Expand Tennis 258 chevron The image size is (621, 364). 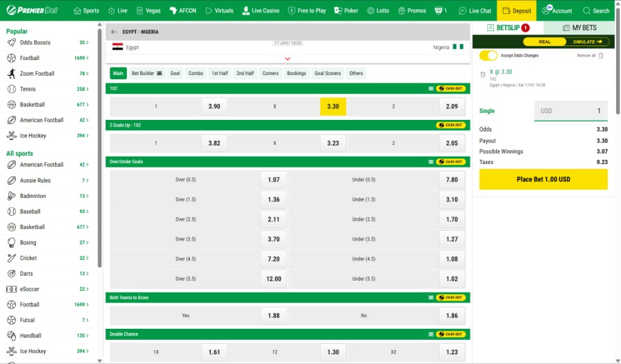point(87,89)
